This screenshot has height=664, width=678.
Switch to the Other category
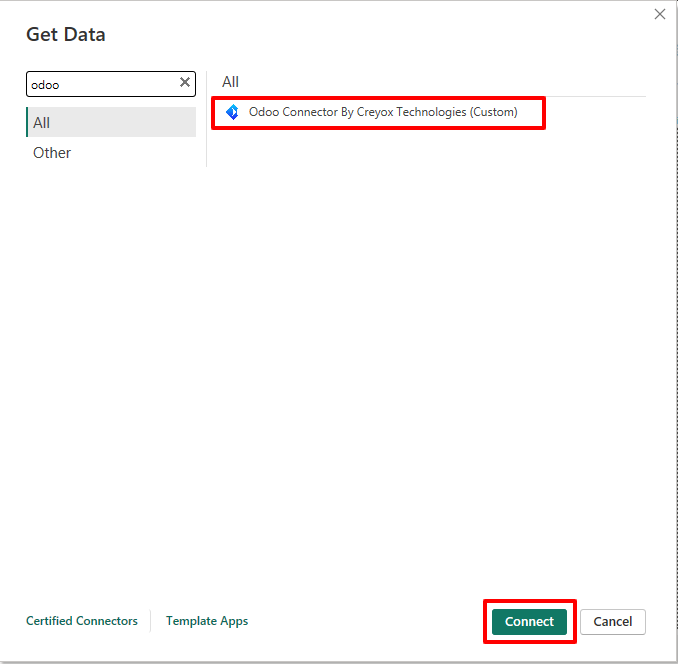[52, 153]
